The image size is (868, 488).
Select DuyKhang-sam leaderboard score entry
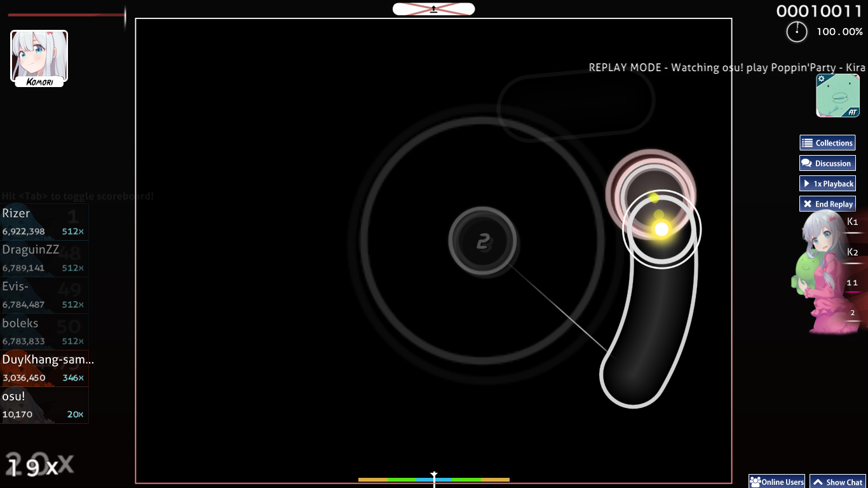coord(44,369)
